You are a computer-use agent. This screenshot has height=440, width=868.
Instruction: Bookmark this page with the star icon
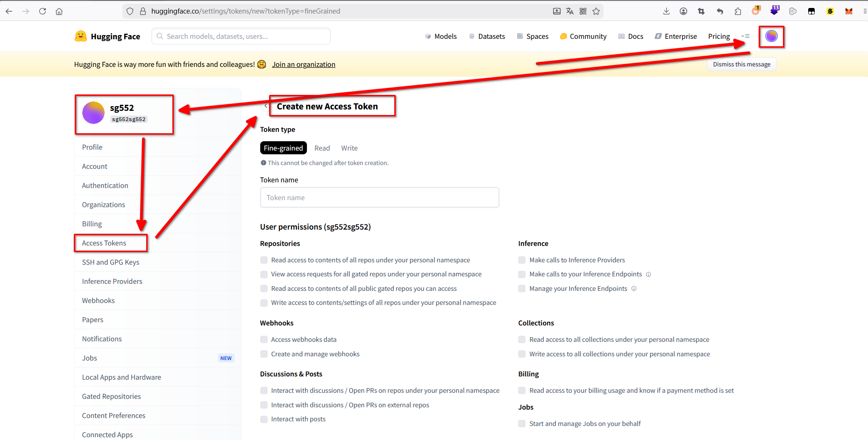point(596,11)
